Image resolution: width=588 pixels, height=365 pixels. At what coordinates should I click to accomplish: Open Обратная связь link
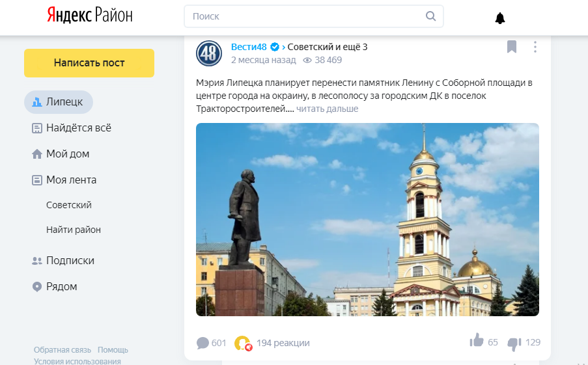[63, 350]
